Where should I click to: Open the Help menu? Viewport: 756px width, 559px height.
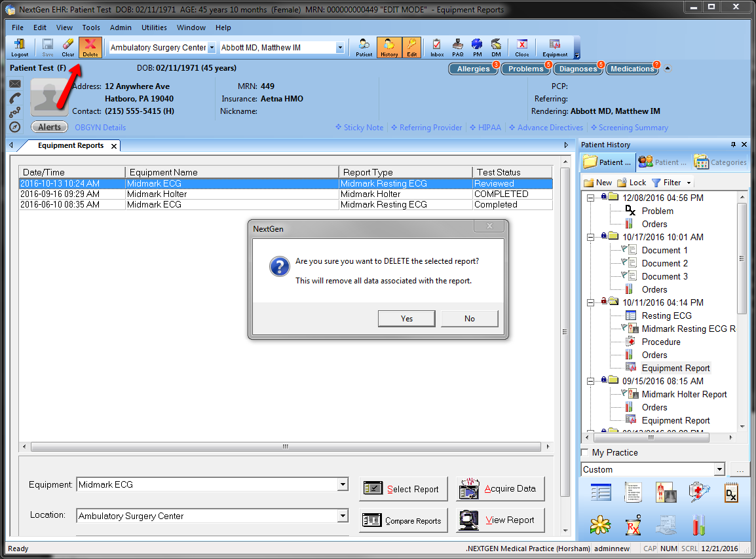[x=223, y=27]
